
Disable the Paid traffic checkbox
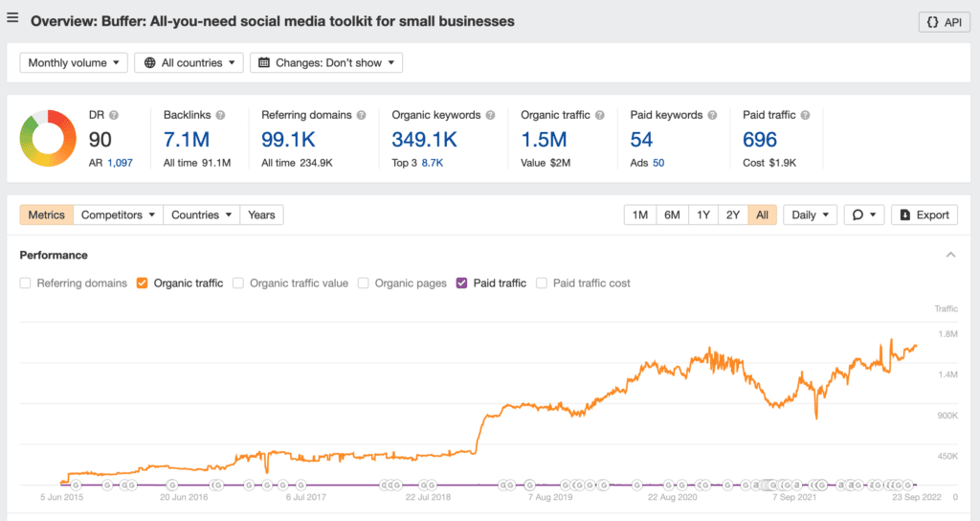pos(461,283)
